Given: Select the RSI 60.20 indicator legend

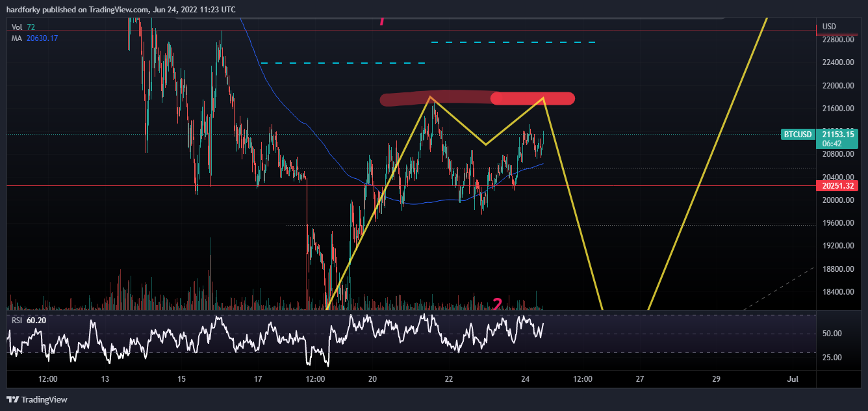Looking at the screenshot, I should [x=28, y=320].
